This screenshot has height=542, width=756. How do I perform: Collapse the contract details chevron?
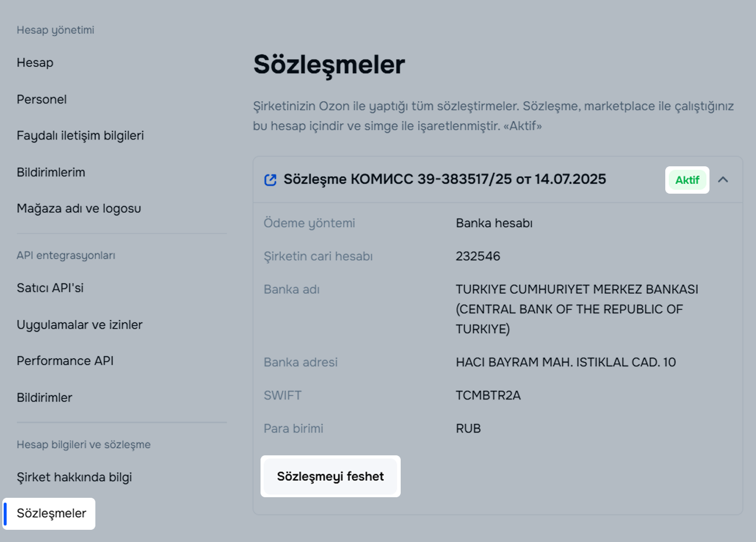tap(723, 180)
